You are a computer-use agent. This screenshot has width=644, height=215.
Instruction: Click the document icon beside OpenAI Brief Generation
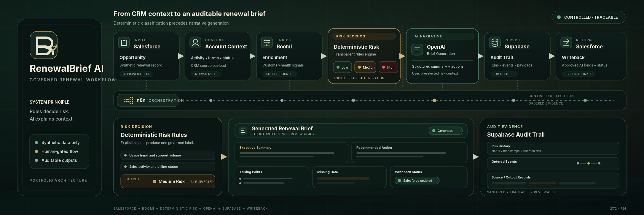417,50
